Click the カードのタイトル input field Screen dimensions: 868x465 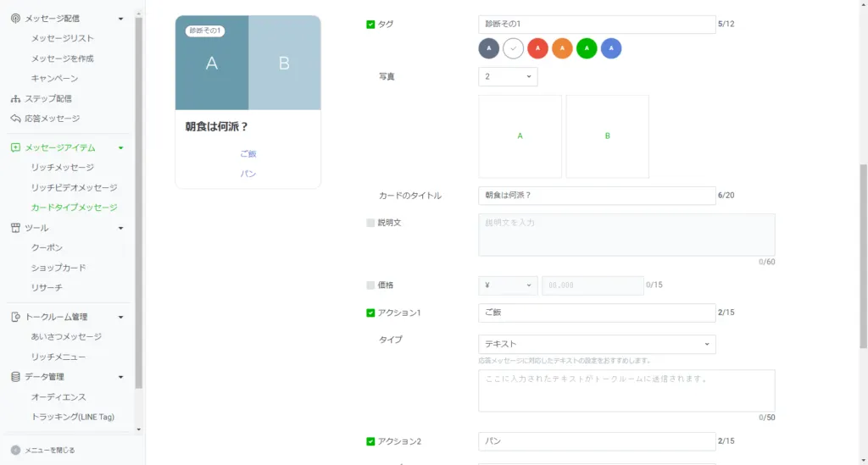pos(596,196)
